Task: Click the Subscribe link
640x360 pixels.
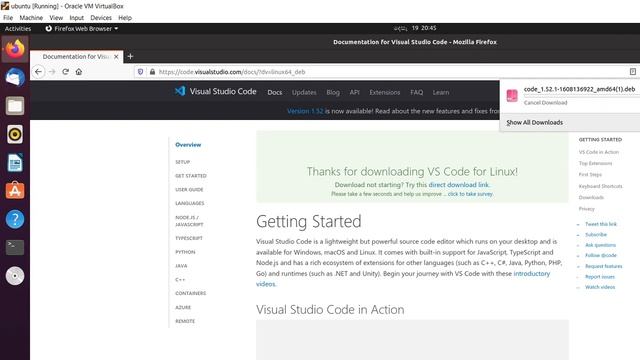Action: point(596,235)
